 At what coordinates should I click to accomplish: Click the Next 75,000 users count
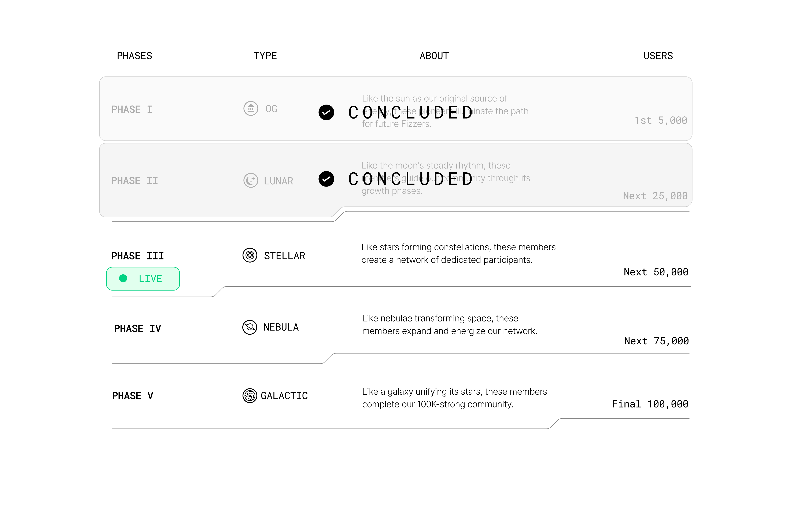(657, 341)
